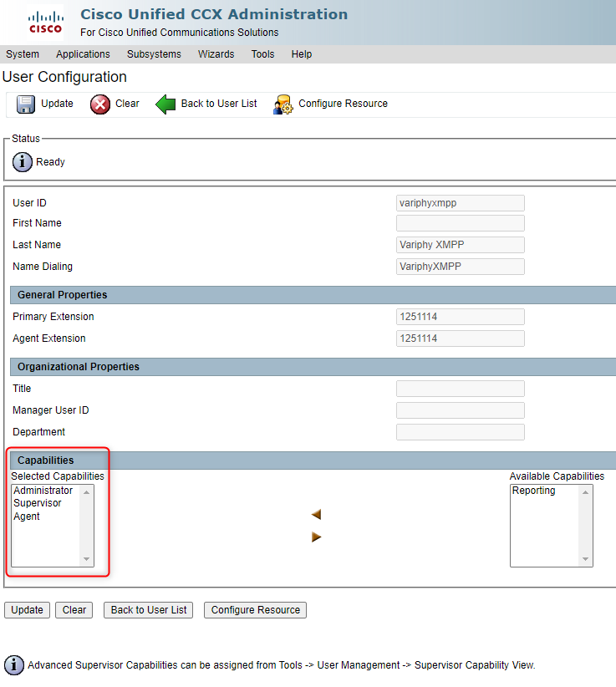Viewport: 616px width, 687px height.
Task: Click Selected Capabilities scroll up arrow
Action: pos(86,492)
